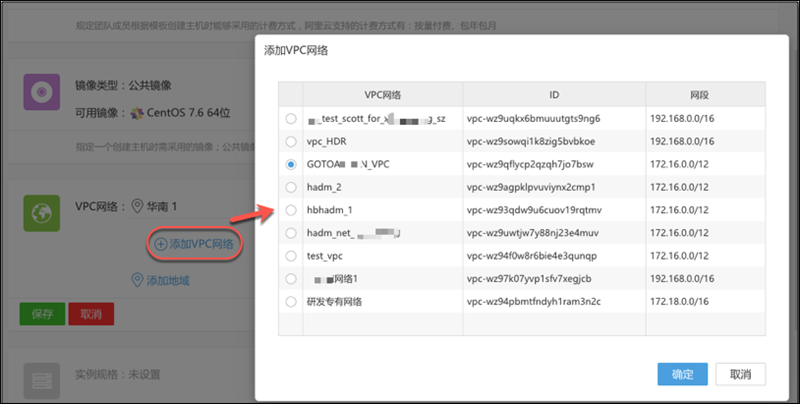Click the hadm_2 network name
Screen dimensions: 800x404
pyautogui.click(x=324, y=187)
